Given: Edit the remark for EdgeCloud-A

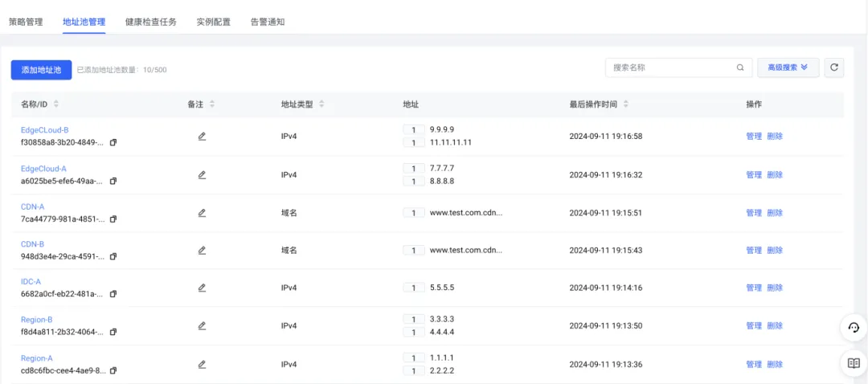Looking at the screenshot, I should pyautogui.click(x=202, y=174).
